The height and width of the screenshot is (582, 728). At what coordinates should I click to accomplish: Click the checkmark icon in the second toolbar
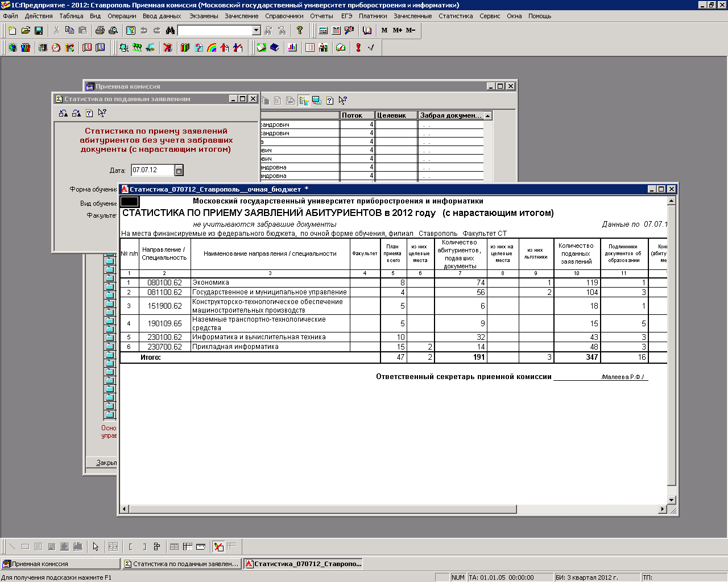pos(371,48)
